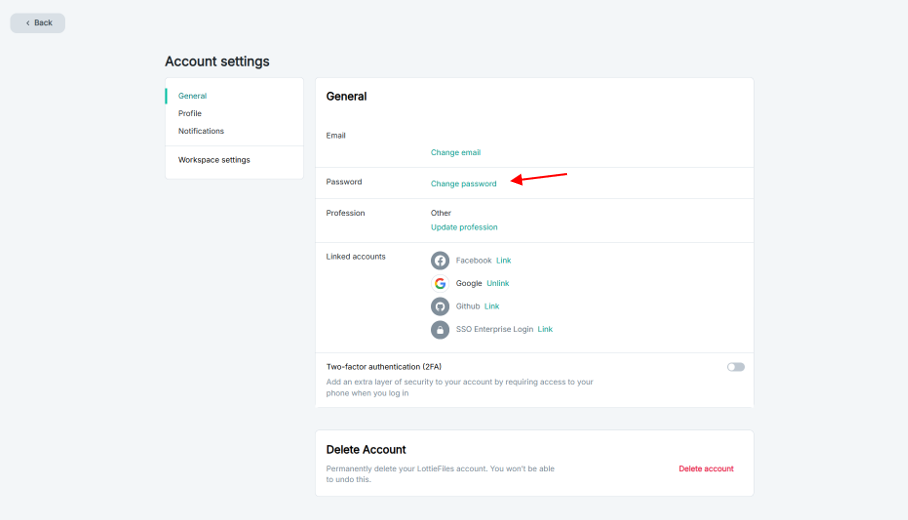Click the SSO Enterprise Login lock icon

click(x=440, y=329)
